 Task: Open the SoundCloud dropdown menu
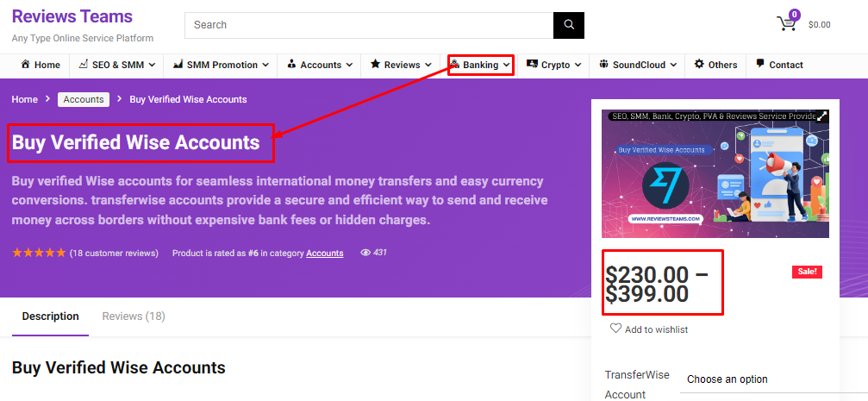click(x=673, y=65)
